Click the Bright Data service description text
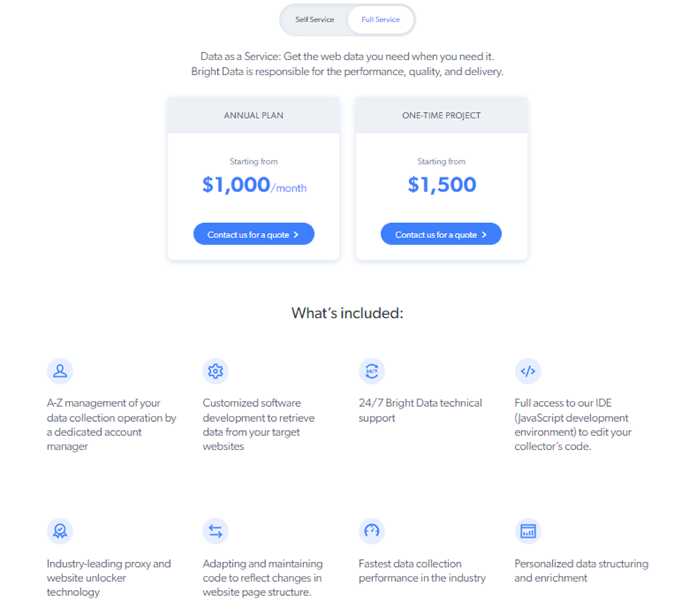Viewport: 674px width, 616px height. tap(347, 63)
